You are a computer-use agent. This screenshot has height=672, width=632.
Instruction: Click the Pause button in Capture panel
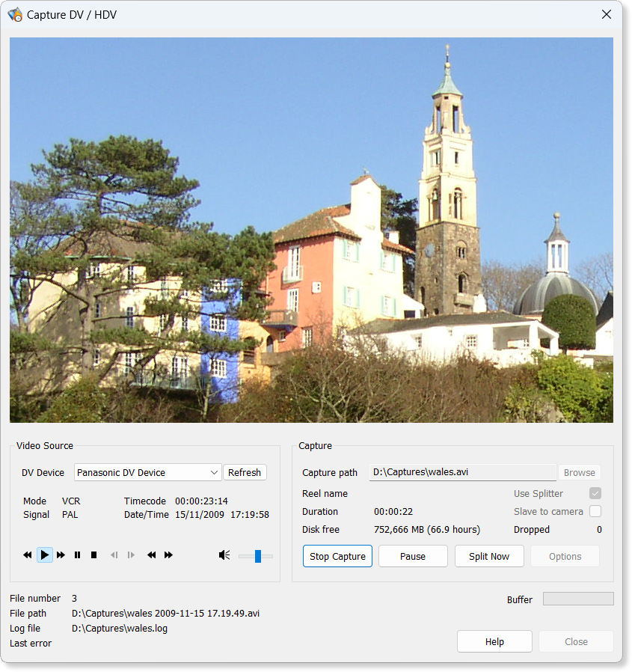click(x=413, y=556)
